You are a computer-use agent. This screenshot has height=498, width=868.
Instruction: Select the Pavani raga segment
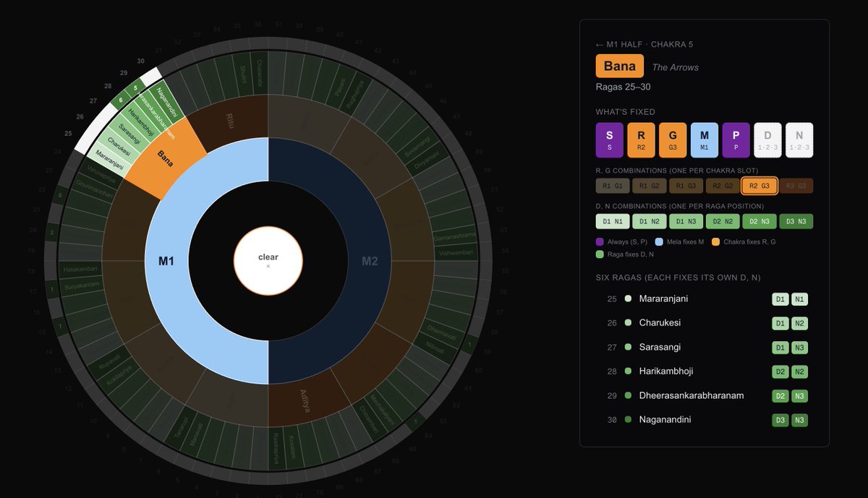(x=341, y=88)
